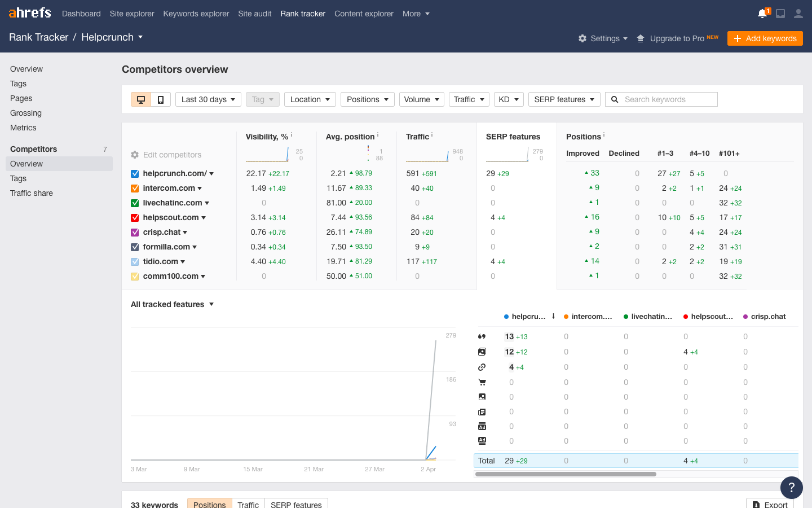
Task: Click the image pack SERP feature icon
Action: [x=482, y=352]
